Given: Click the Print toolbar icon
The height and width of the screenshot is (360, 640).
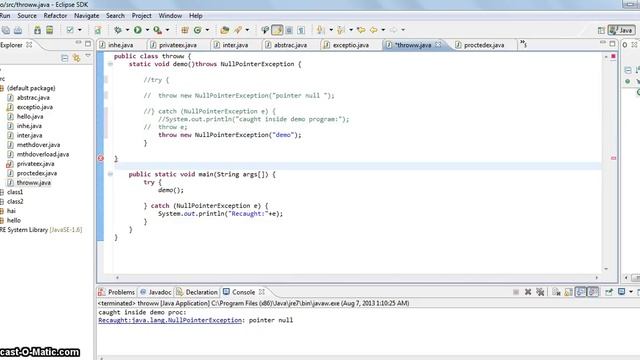Looking at the screenshot, I should [x=18, y=30].
